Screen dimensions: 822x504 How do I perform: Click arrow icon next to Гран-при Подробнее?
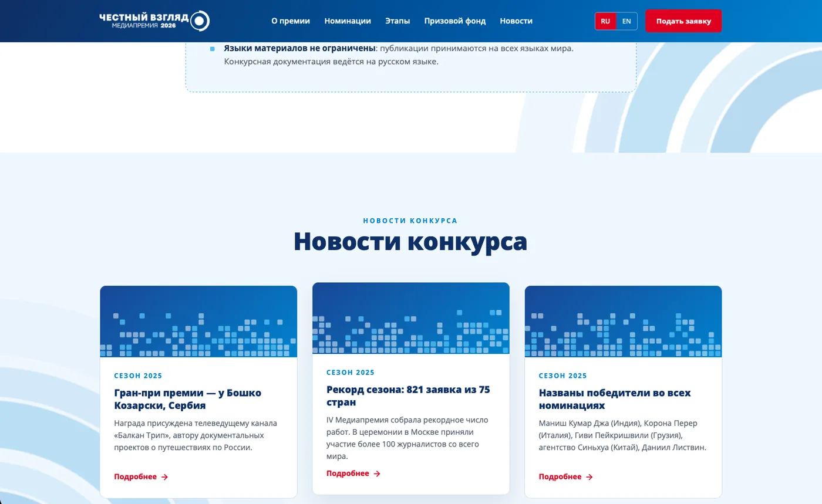pos(164,477)
